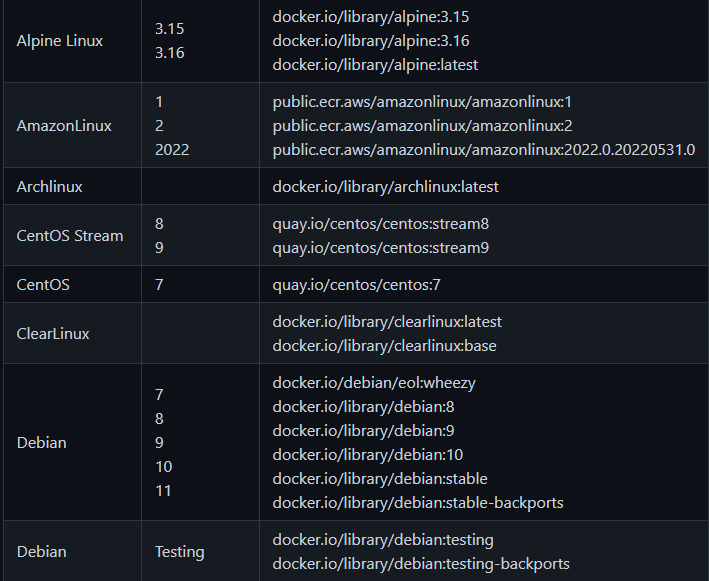709x581 pixels.
Task: Select the amazonlinux:2022.0.20220531.0 image entry
Action: pos(484,150)
